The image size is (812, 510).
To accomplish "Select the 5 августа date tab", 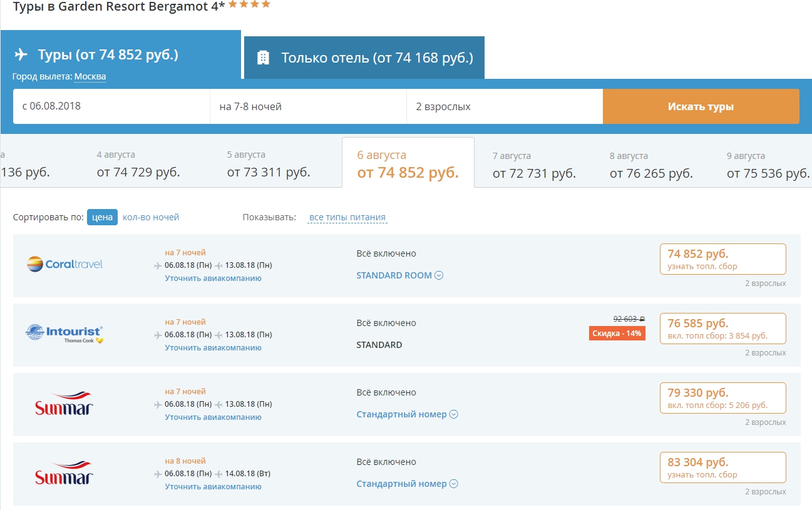I will (269, 164).
